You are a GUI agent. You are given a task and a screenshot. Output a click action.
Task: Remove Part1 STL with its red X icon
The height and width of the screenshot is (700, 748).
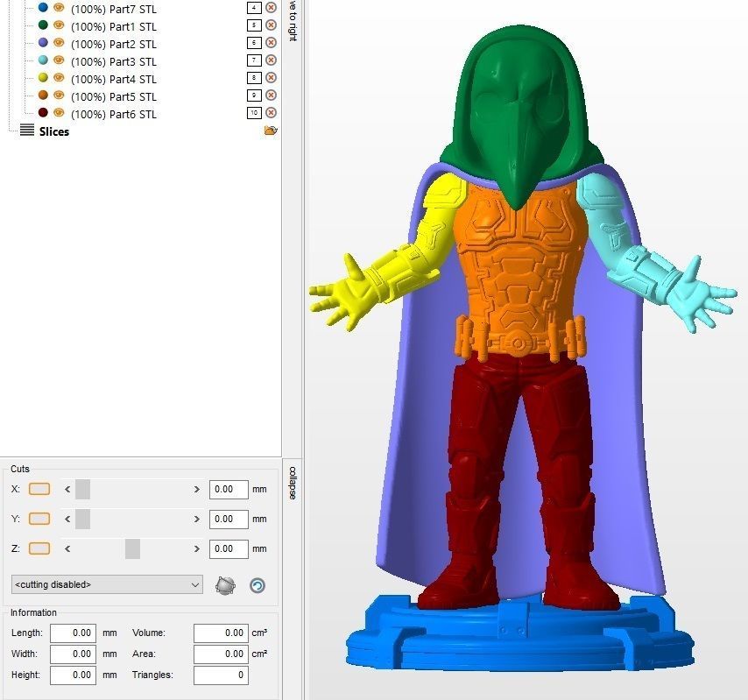coord(271,25)
